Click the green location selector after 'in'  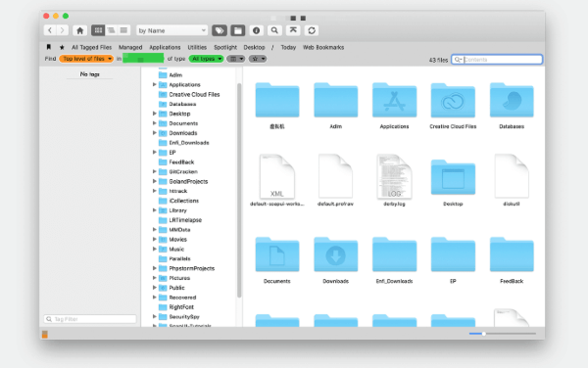coord(143,59)
